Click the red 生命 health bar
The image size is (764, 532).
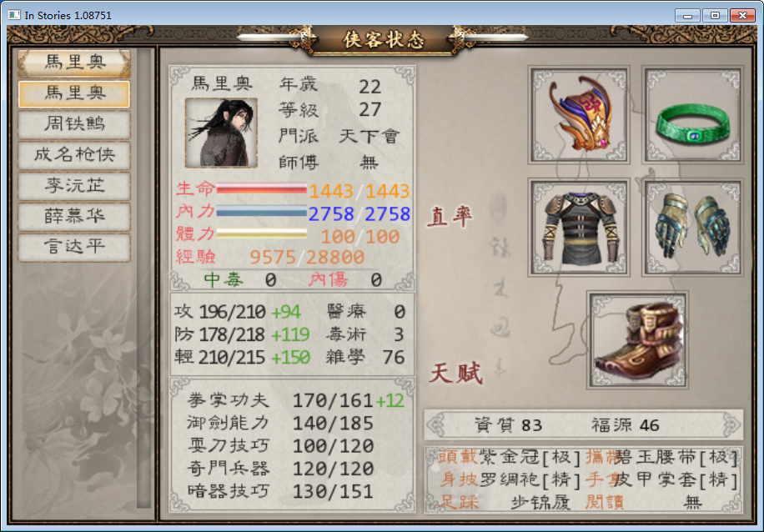click(x=261, y=188)
